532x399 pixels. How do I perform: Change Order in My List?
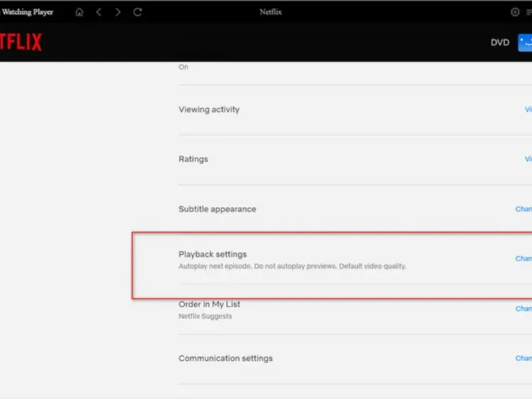tap(523, 309)
